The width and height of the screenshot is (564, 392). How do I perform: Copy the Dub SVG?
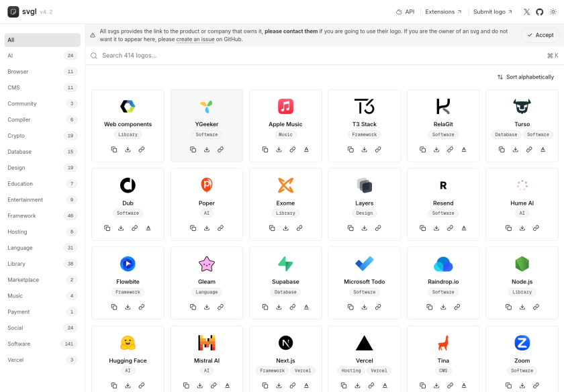107,228
